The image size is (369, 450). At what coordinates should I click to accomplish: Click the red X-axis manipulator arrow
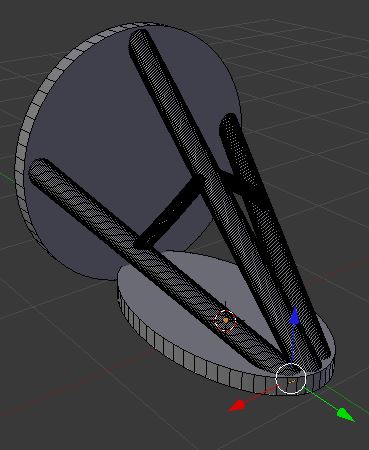pos(237,406)
